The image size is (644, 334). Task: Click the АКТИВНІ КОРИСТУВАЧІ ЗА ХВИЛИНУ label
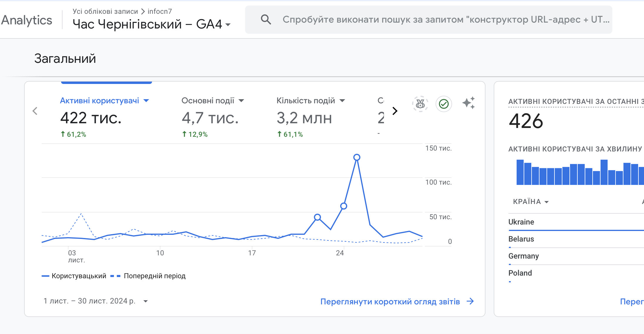click(x=575, y=149)
